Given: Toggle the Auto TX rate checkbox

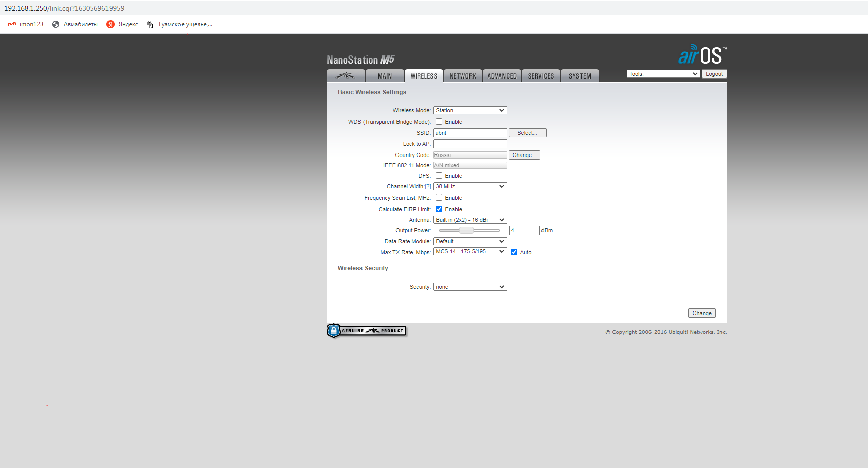Looking at the screenshot, I should click(514, 252).
